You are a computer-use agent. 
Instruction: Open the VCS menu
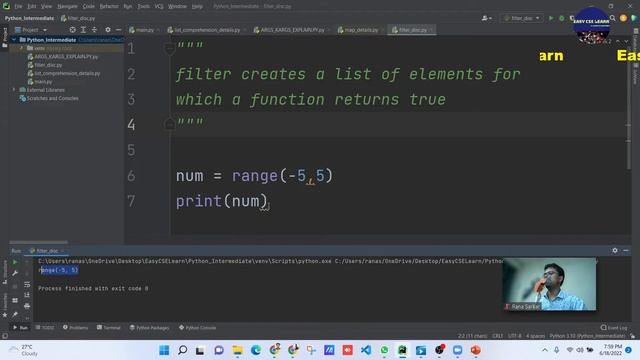click(159, 6)
